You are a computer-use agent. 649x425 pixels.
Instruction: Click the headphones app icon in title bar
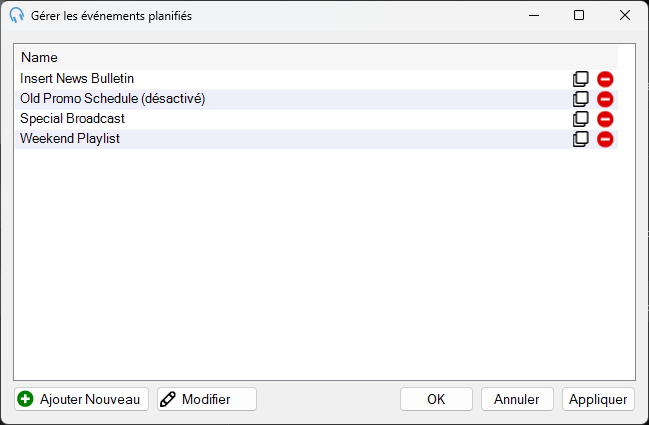tap(17, 15)
